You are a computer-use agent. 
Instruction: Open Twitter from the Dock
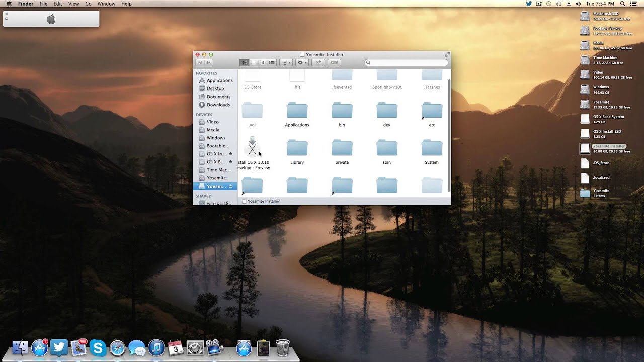[59, 347]
